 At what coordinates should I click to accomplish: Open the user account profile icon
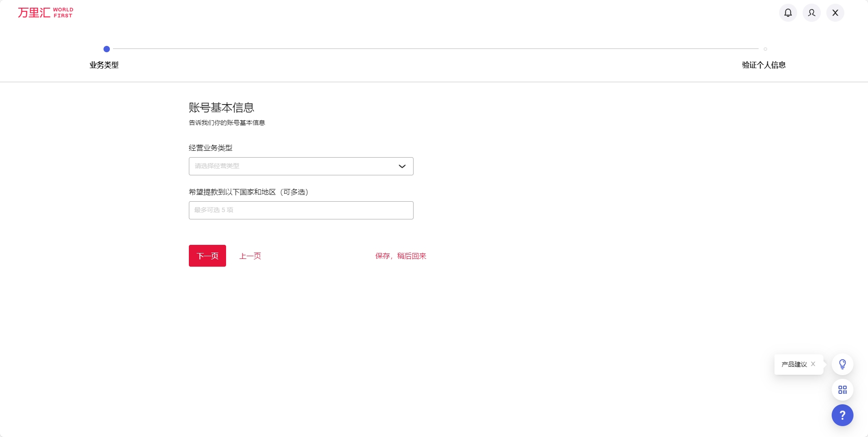click(812, 13)
